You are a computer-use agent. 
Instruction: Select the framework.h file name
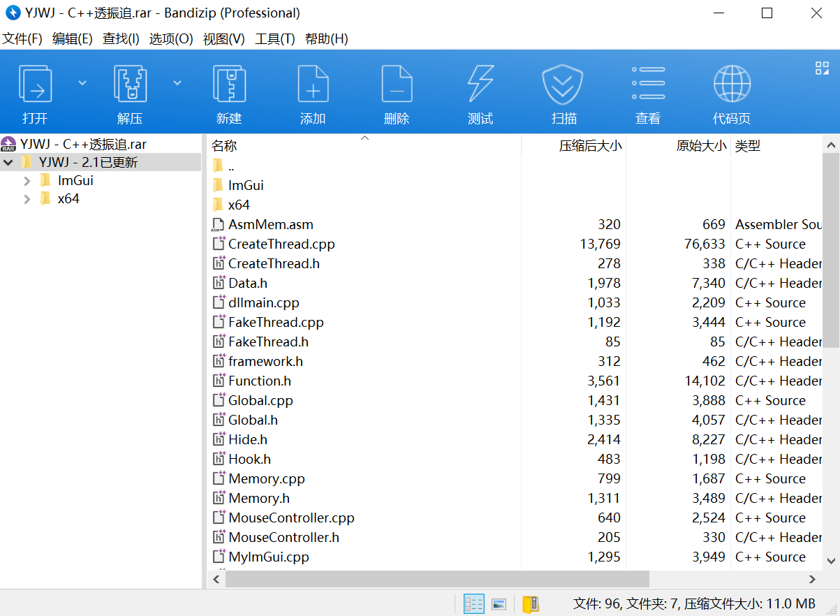pos(265,361)
